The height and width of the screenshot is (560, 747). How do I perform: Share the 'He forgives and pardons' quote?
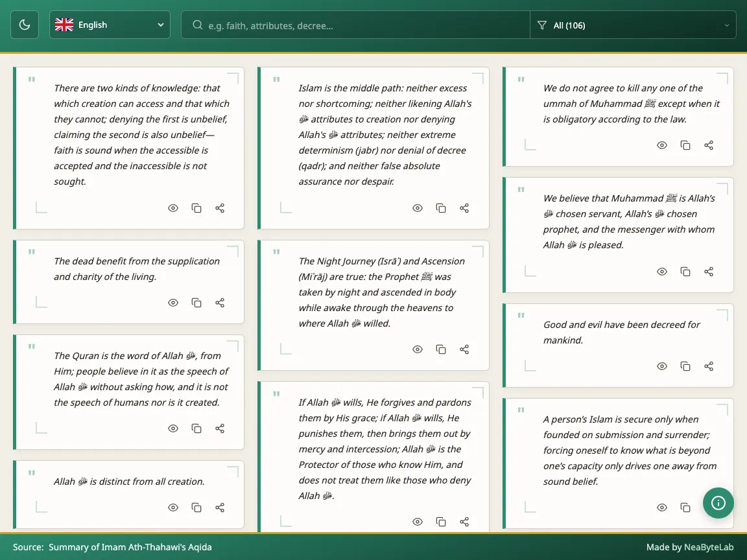464,522
